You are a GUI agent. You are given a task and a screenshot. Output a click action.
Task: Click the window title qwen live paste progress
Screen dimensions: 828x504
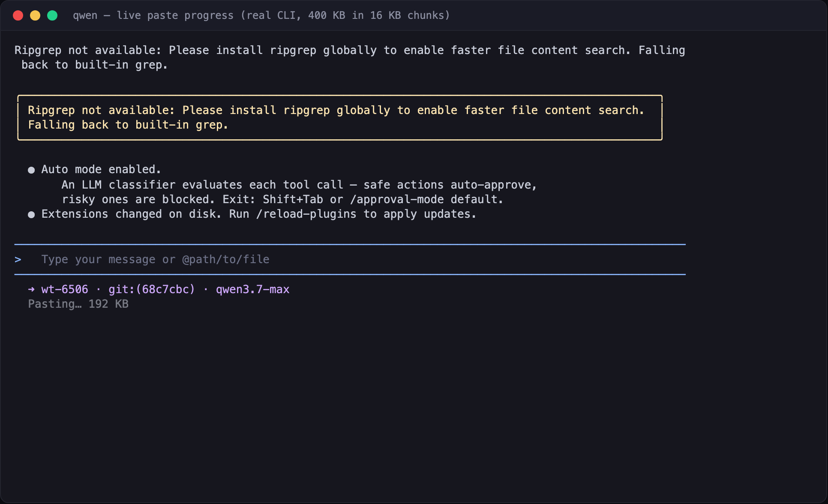click(261, 15)
